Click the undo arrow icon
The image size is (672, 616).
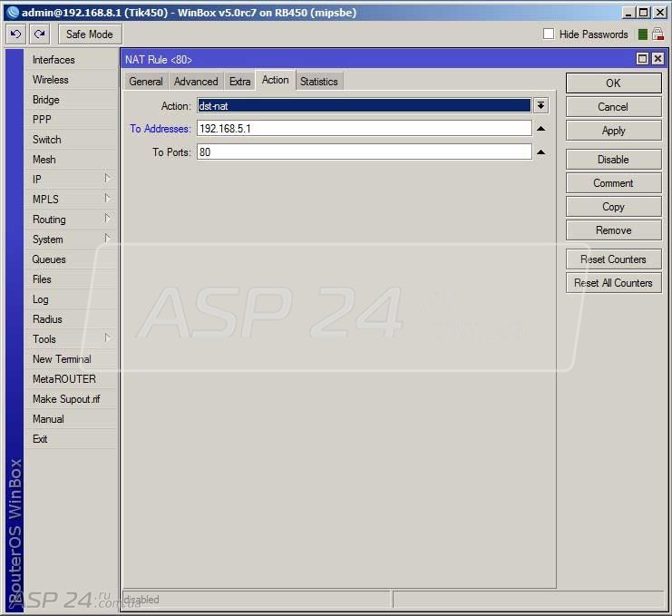pos(15,34)
